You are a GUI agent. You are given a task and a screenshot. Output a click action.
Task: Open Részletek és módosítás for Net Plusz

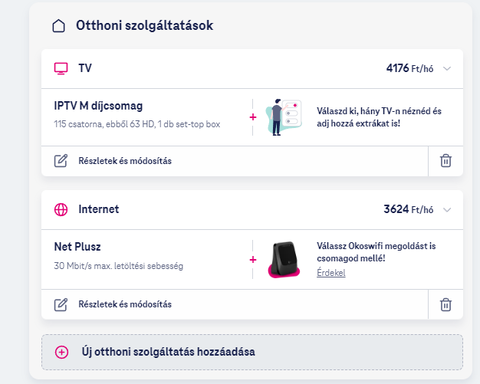[125, 304]
